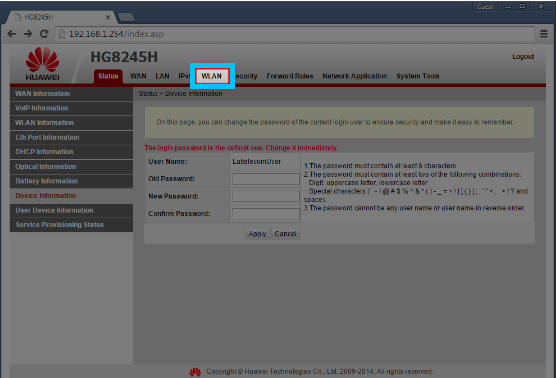Click the small Huawei logo in footer
The image size is (556, 378).
[x=195, y=372]
